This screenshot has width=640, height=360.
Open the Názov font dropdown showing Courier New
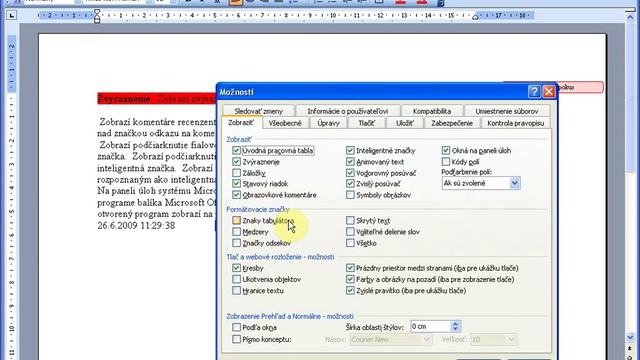pos(391,340)
